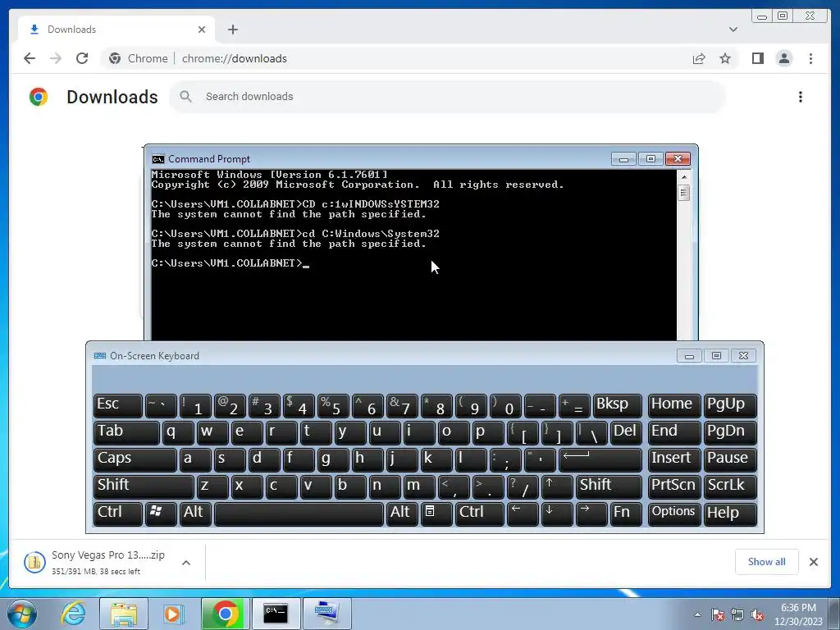Click the Tab key on On-Screen Keyboard
Viewport: 840px width, 630px height.
click(x=126, y=432)
